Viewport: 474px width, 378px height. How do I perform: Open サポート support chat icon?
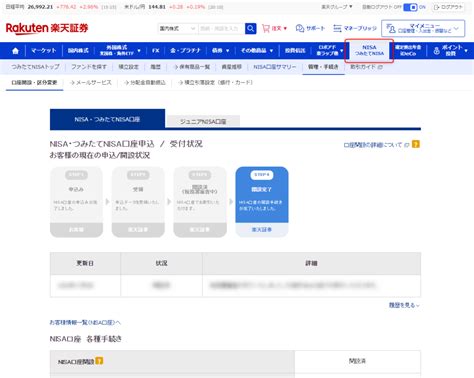pos(300,28)
